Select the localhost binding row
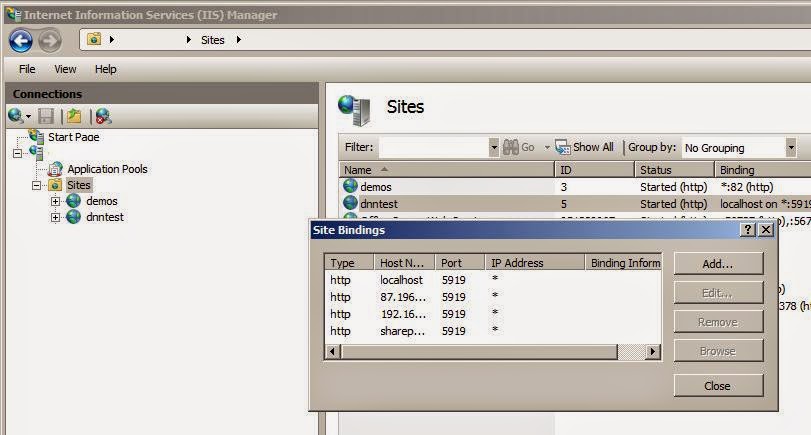 pos(493,280)
